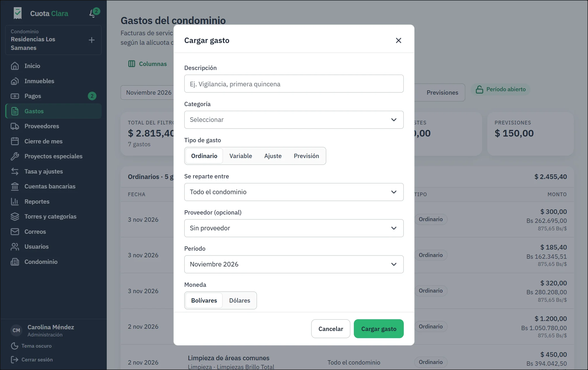Screen dimensions: 588x370
Task: Open Pagos section
Action: click(x=53, y=96)
